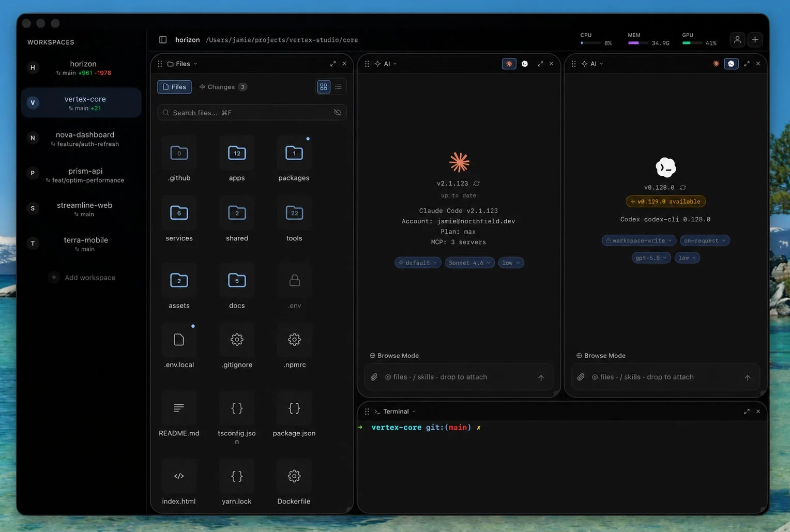The width and height of the screenshot is (790, 532).
Task: Focus the Search files input
Action: [x=252, y=112]
